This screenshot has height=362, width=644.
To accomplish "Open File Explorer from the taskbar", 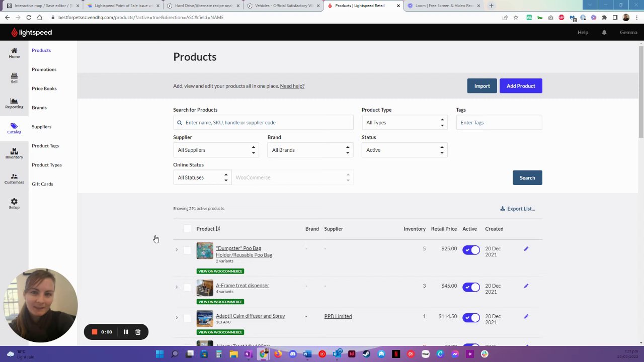I will pyautogui.click(x=233, y=354).
